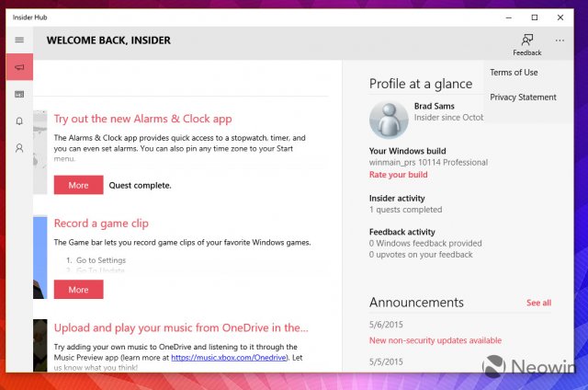Screen dimensions: 588x390
Task: Click the WELCOME BACK, INSIDER header title
Action: (108, 40)
